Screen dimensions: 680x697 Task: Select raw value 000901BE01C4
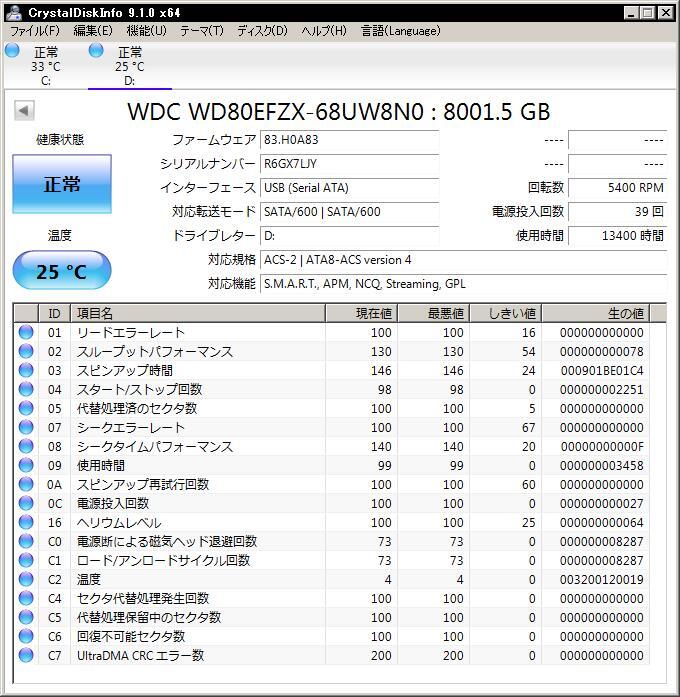[x=602, y=371]
